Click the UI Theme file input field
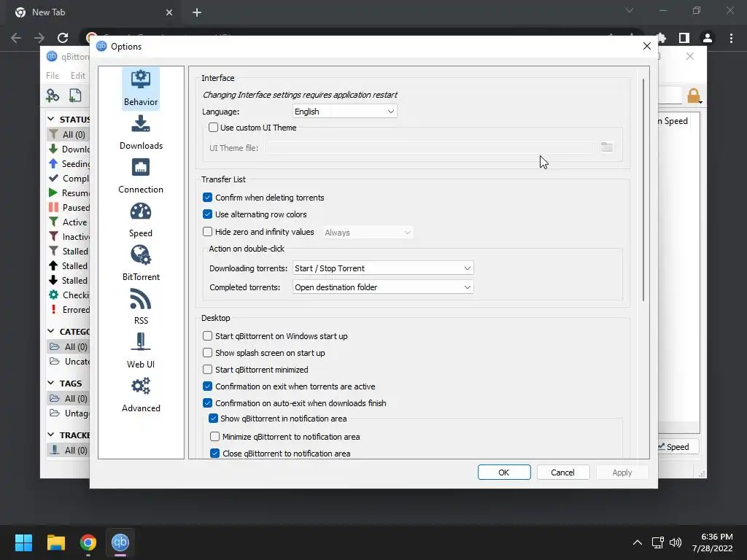747x560 pixels. point(429,147)
